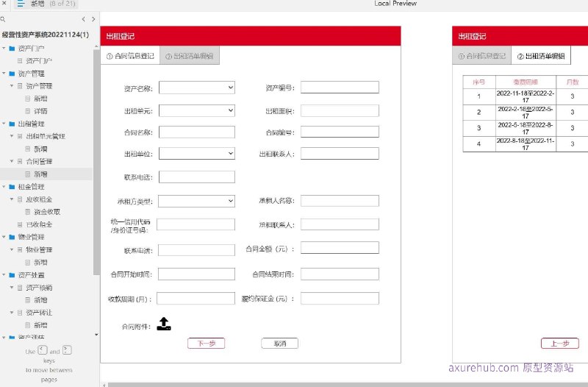Focus the 履约保证金（元） input field
Image resolution: width=588 pixels, height=387 pixels.
pyautogui.click(x=340, y=299)
